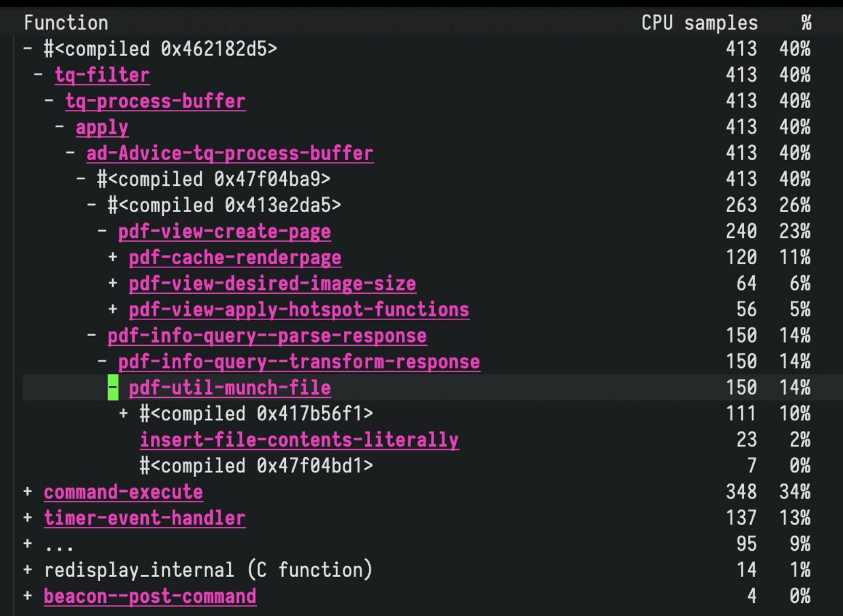Follow the pdf-view-create-page link
This screenshot has width=843, height=616.
tap(225, 232)
